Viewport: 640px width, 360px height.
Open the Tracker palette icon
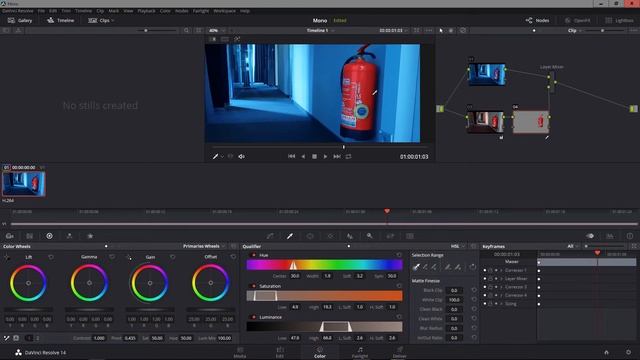click(x=330, y=236)
